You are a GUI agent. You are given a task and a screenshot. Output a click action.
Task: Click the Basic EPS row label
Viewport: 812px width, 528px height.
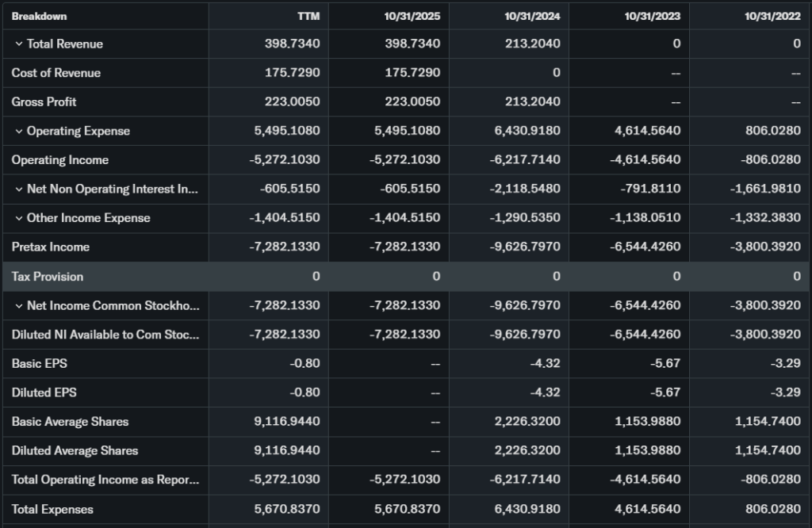click(x=38, y=364)
